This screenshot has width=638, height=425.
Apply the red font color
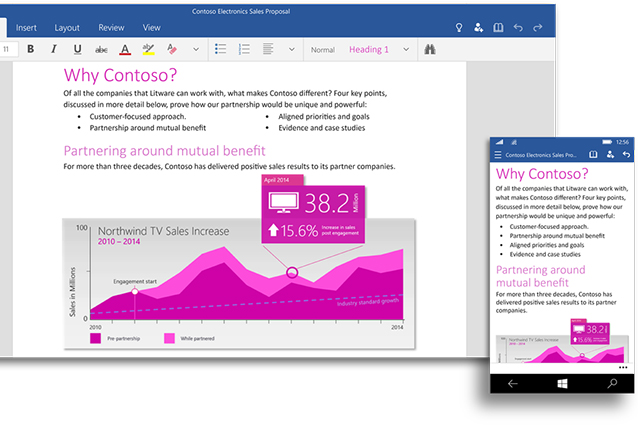125,49
